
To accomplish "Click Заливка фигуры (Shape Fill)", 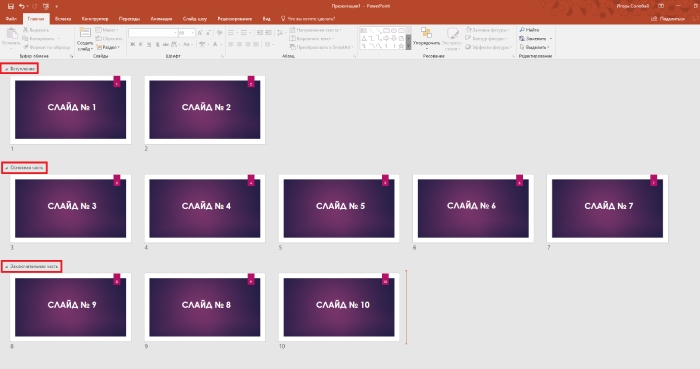I will coord(488,30).
